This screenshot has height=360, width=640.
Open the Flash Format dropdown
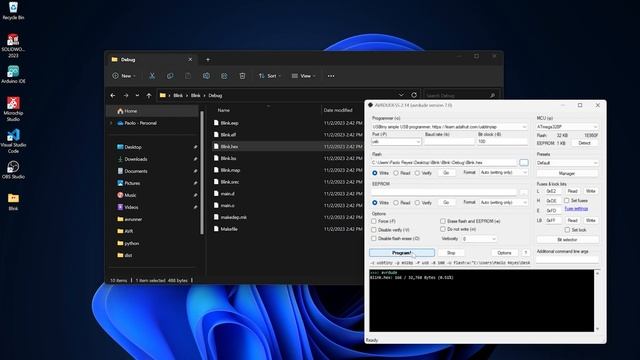pyautogui.click(x=504, y=173)
